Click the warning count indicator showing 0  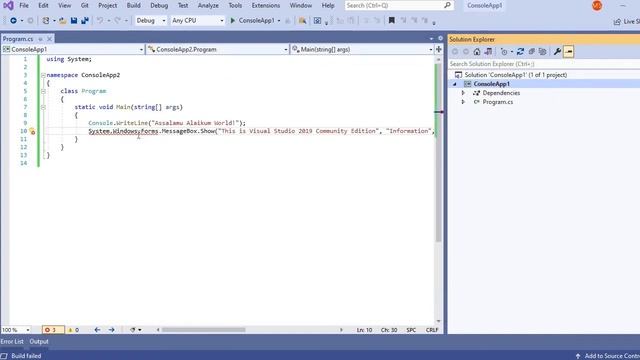click(x=73, y=330)
